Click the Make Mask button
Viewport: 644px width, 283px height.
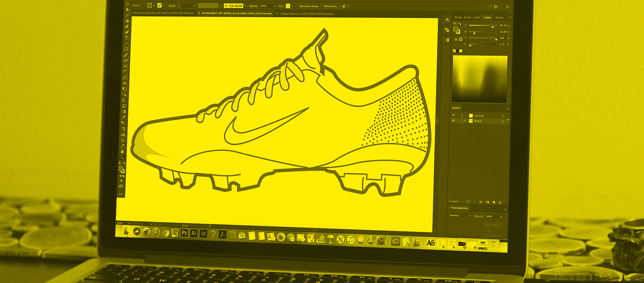coord(492,225)
